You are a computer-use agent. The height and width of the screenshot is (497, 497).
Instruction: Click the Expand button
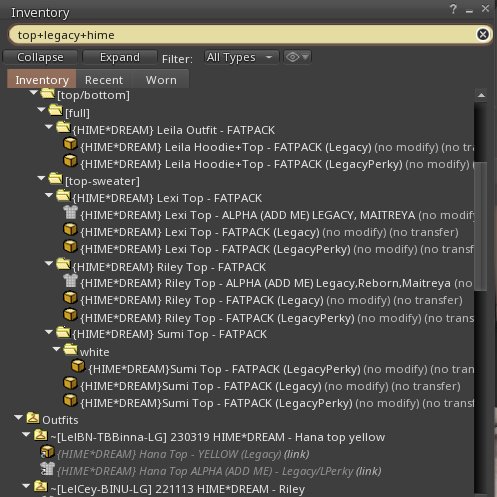point(120,57)
